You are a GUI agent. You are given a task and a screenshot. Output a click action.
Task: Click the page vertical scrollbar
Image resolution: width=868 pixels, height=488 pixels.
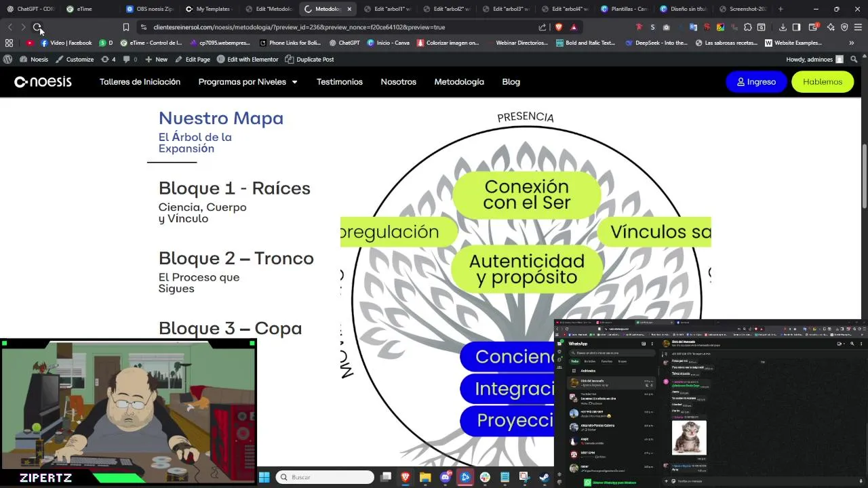(864, 176)
